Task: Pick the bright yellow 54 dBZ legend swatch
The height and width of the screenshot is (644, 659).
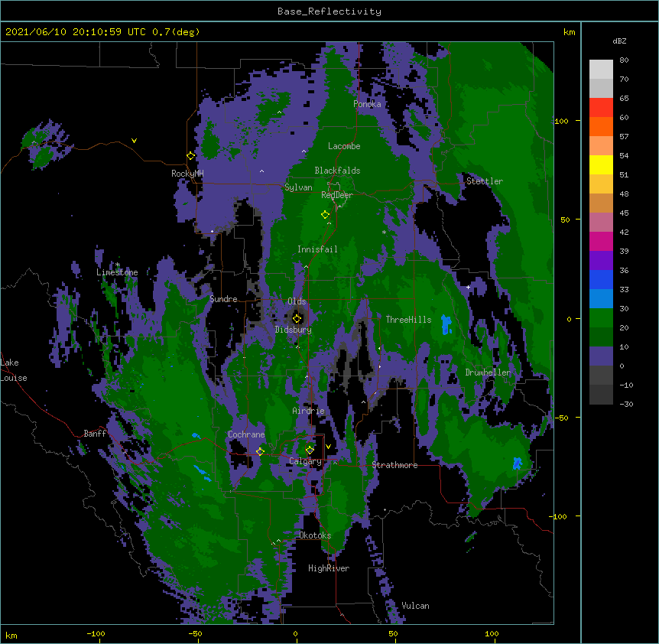Action: tap(601, 164)
